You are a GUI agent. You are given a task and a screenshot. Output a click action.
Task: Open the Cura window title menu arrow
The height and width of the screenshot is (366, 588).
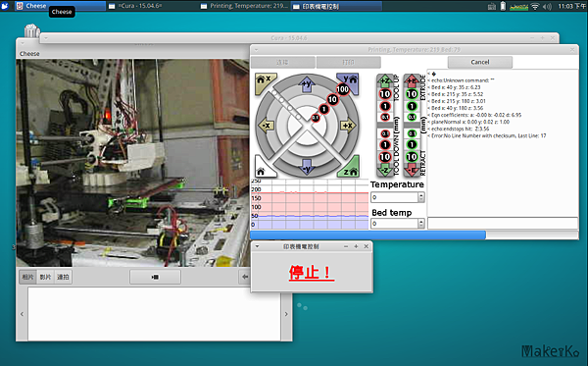45,38
